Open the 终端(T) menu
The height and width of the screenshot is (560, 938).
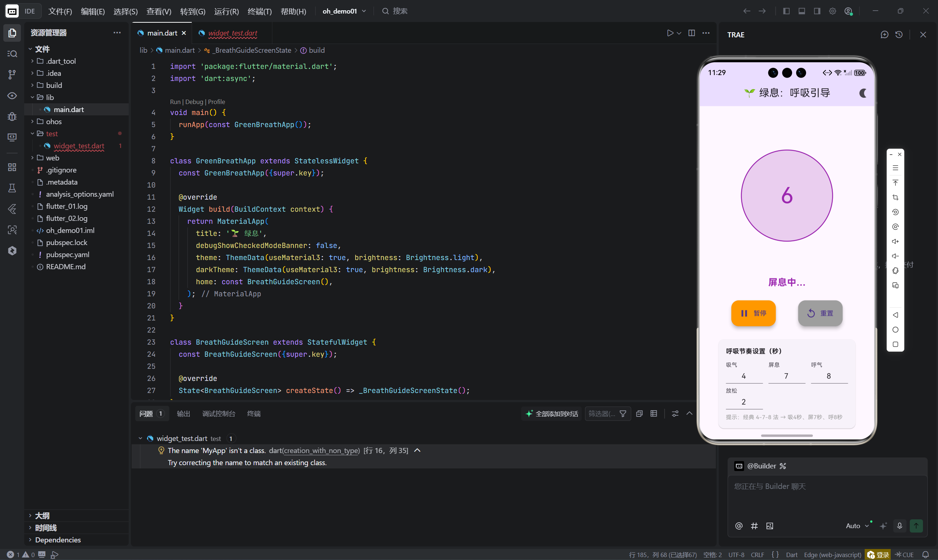(260, 11)
